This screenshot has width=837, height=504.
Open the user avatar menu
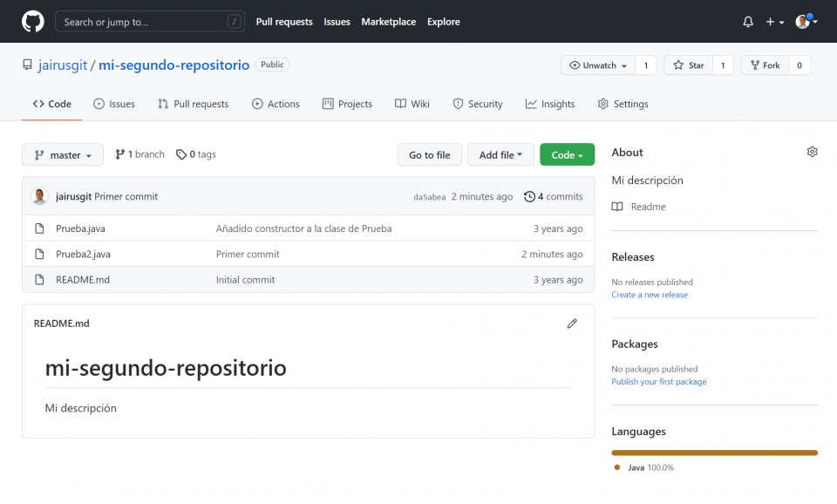(806, 21)
